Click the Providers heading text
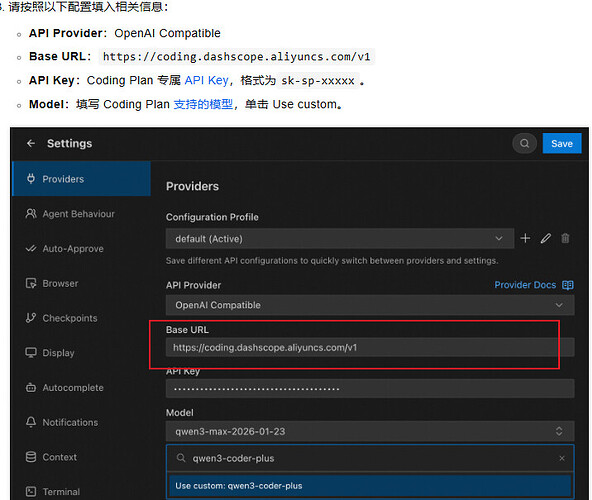The image size is (592, 500). tap(192, 186)
